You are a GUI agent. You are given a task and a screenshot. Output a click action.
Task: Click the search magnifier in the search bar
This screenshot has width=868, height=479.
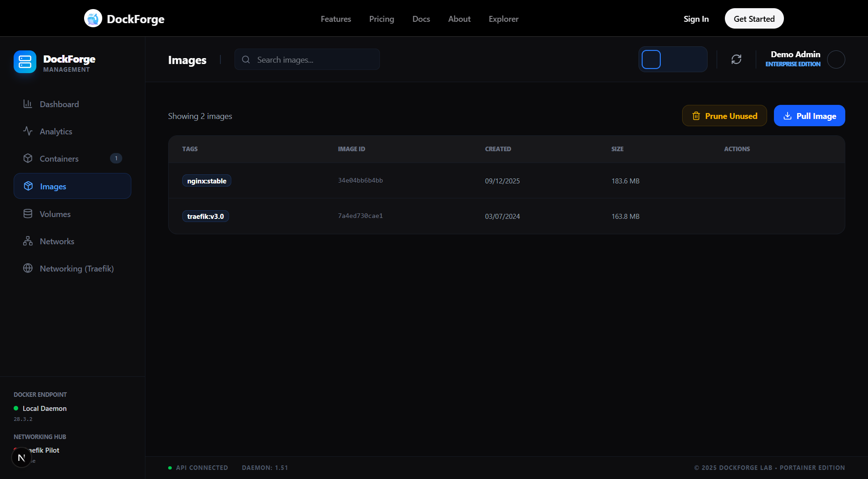click(246, 59)
